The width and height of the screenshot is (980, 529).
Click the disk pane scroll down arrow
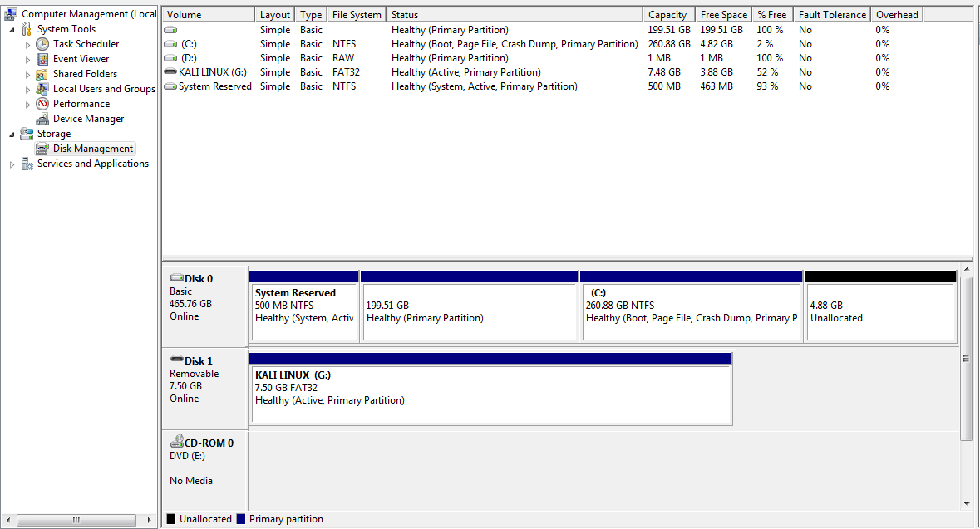(966, 503)
